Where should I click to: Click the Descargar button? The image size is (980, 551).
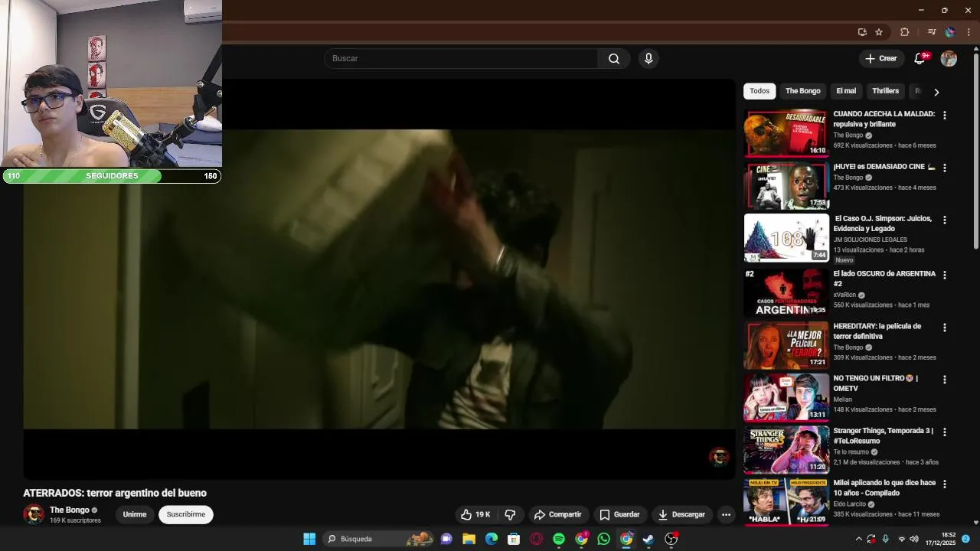pyautogui.click(x=681, y=515)
